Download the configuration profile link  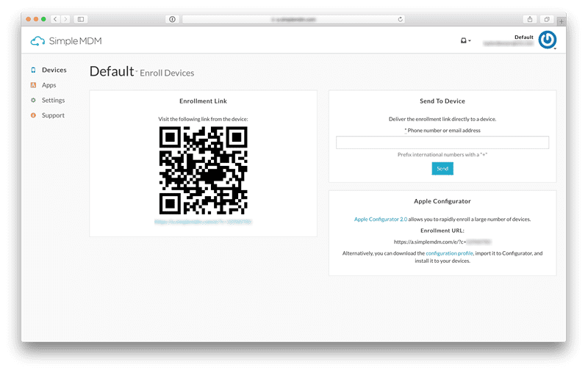449,253
